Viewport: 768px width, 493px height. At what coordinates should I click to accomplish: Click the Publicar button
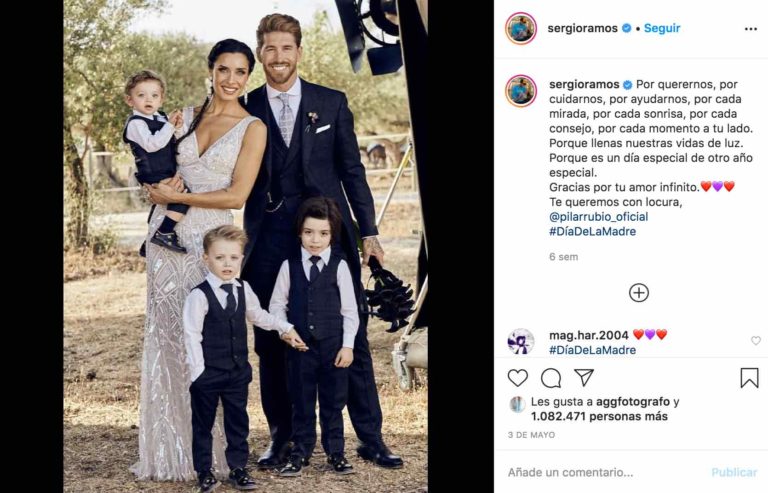click(x=734, y=472)
